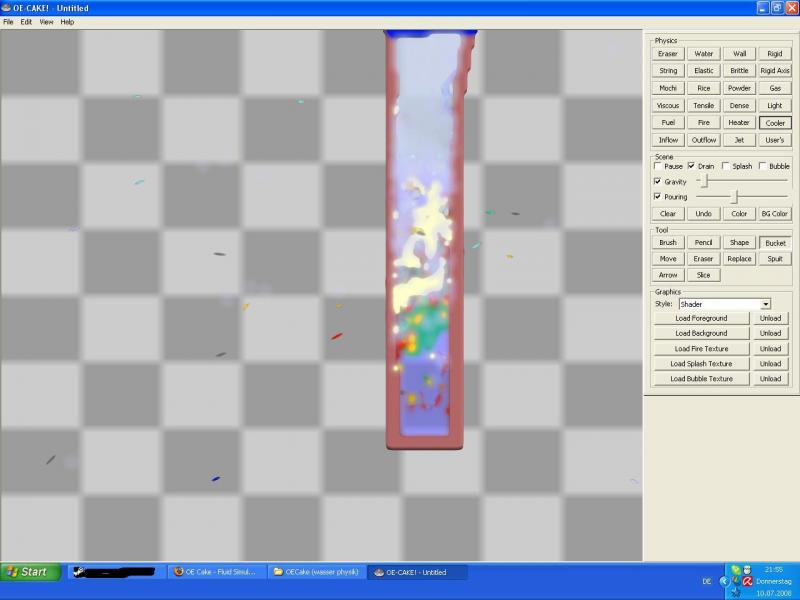This screenshot has height=600, width=800.
Task: Click the Load Foreground button
Action: [701, 318]
